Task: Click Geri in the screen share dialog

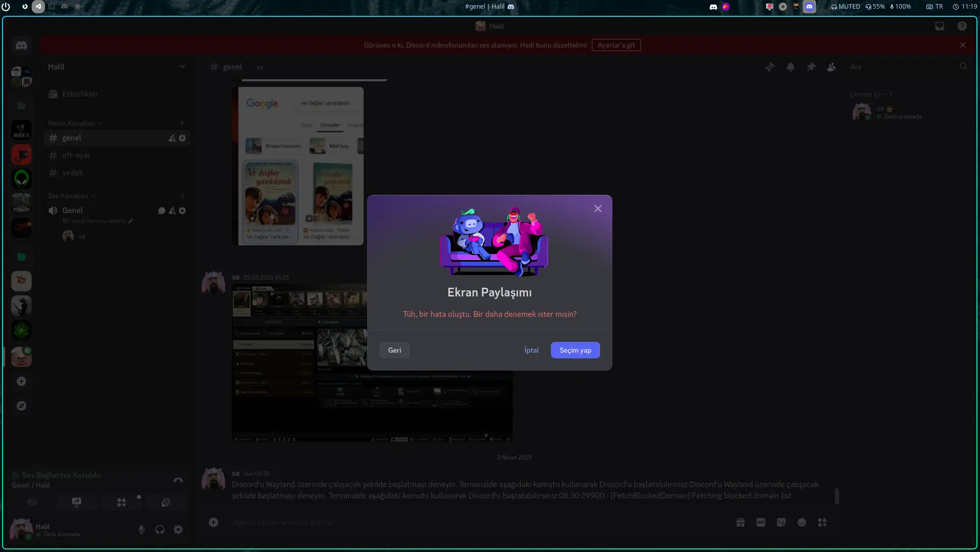Action: point(395,350)
